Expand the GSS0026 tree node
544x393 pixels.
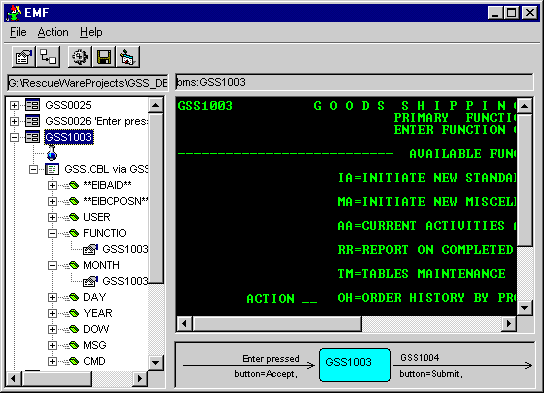14,121
